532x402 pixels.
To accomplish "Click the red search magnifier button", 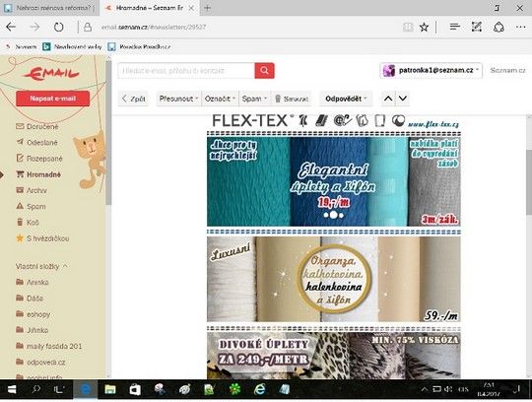I will (264, 71).
